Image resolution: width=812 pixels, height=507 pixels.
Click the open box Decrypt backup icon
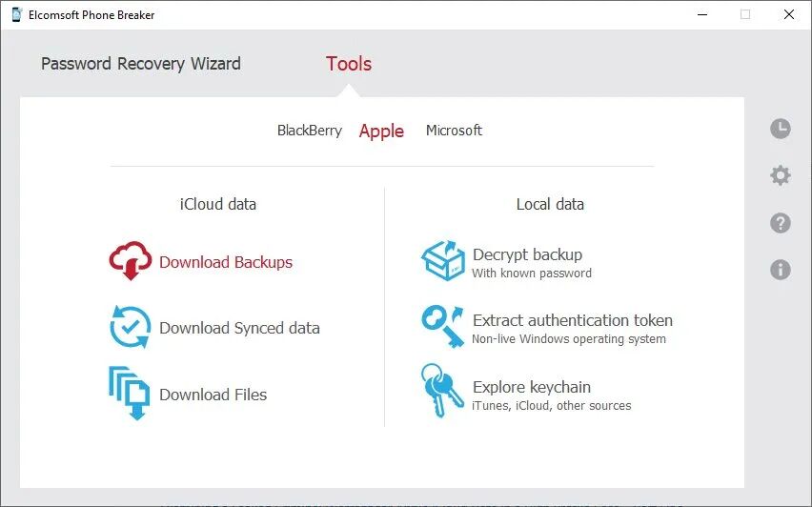(443, 260)
